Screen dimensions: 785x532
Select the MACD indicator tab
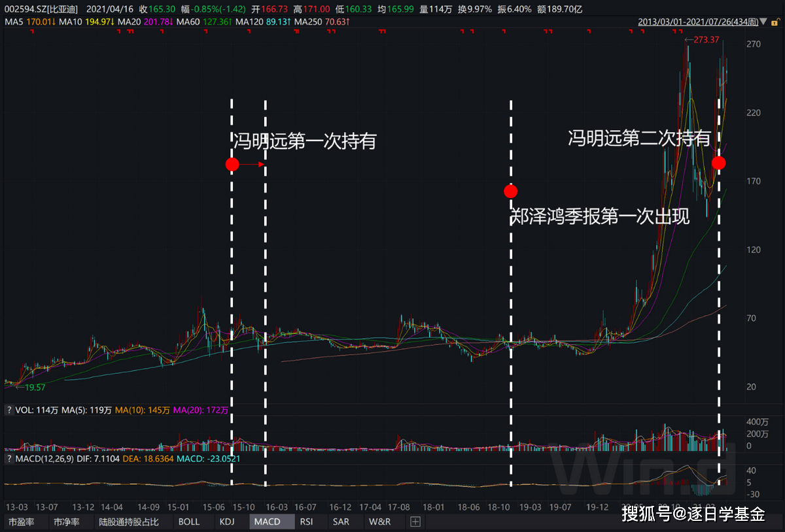point(267,522)
